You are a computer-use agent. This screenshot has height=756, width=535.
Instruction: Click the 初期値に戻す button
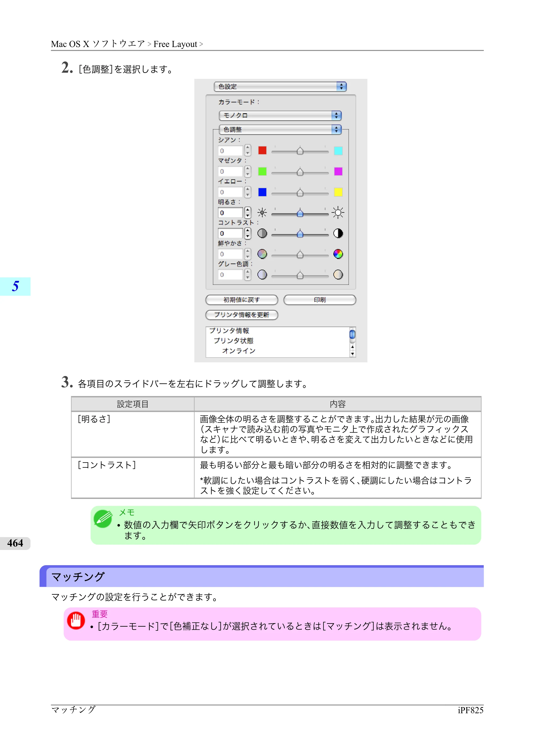click(x=241, y=300)
